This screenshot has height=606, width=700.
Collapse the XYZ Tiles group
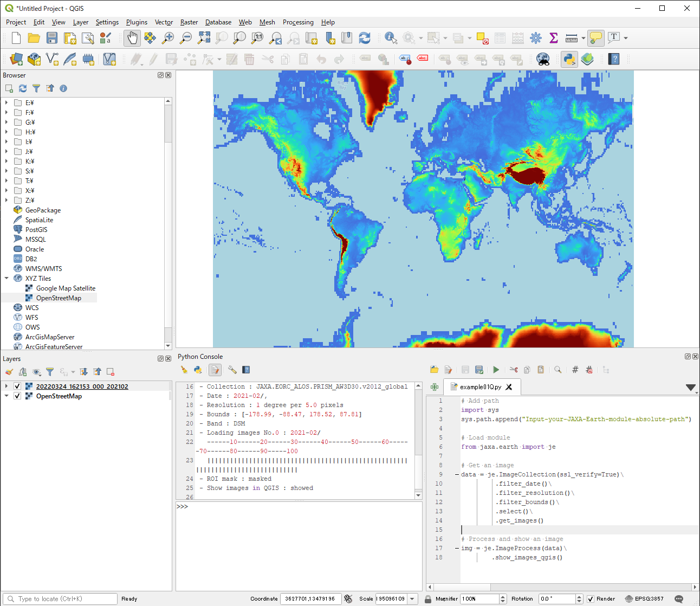(x=7, y=278)
